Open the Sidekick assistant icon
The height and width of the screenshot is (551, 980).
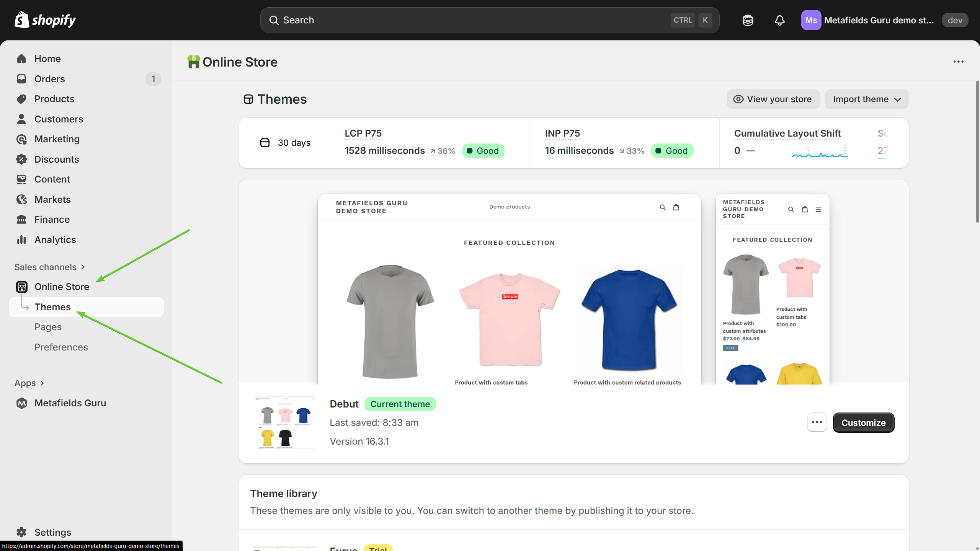(x=748, y=20)
